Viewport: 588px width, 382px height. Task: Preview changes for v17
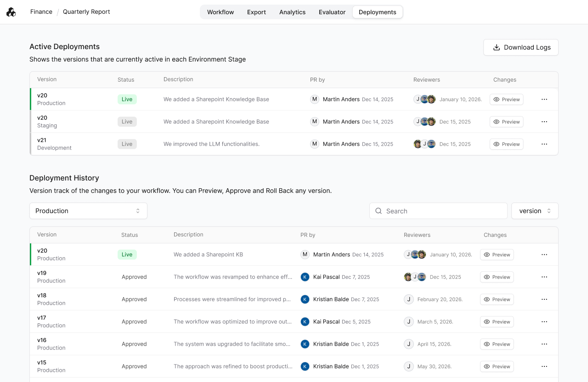(497, 322)
